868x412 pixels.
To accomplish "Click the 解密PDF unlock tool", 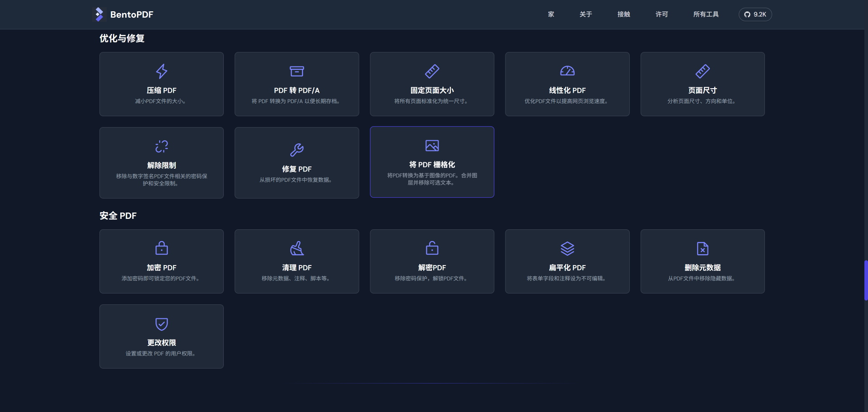I will coord(431,261).
